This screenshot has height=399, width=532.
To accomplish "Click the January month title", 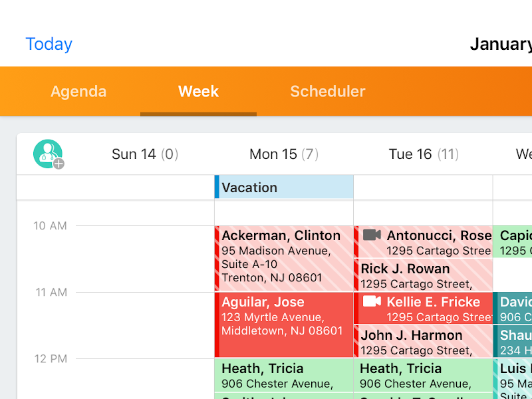I will 501,44.
